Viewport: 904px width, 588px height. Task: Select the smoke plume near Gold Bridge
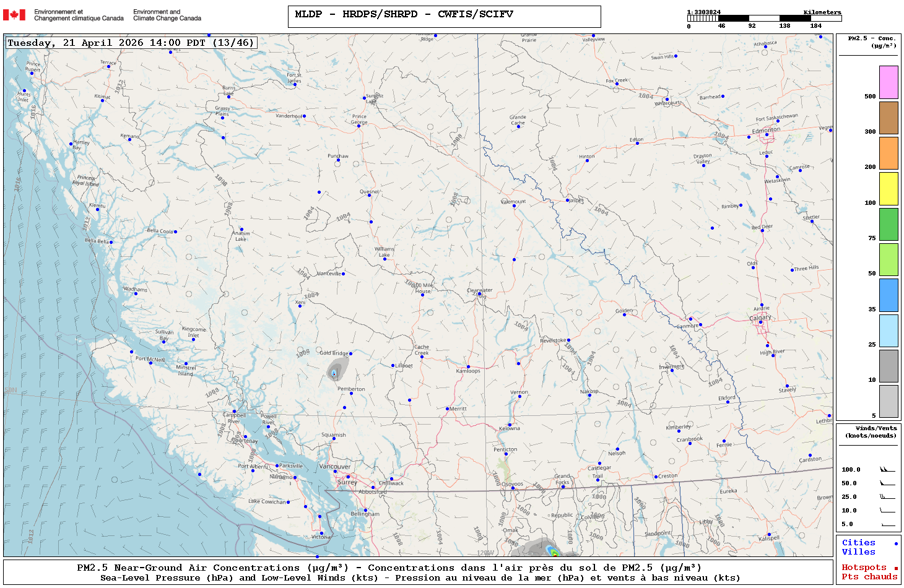334,371
